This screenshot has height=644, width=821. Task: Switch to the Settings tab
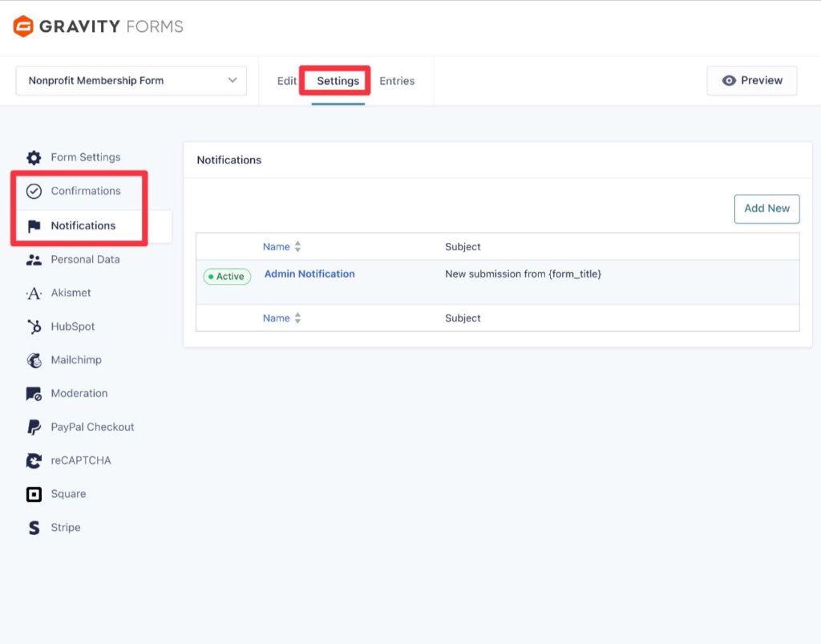tap(338, 81)
